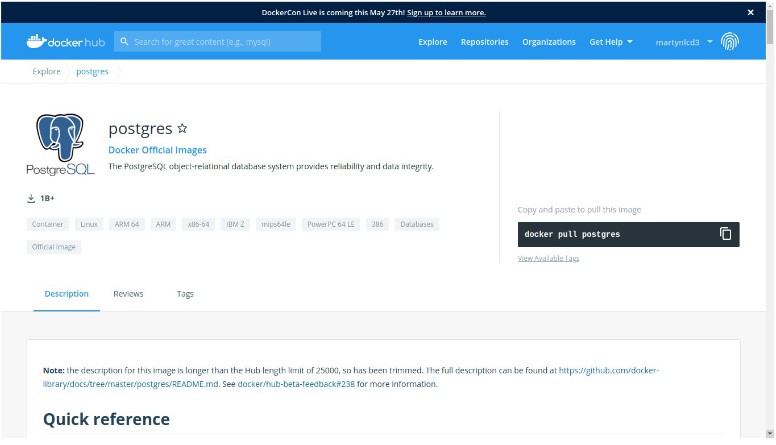The image size is (776, 445).
Task: Click the Quick reference heading
Action: pyautogui.click(x=106, y=419)
